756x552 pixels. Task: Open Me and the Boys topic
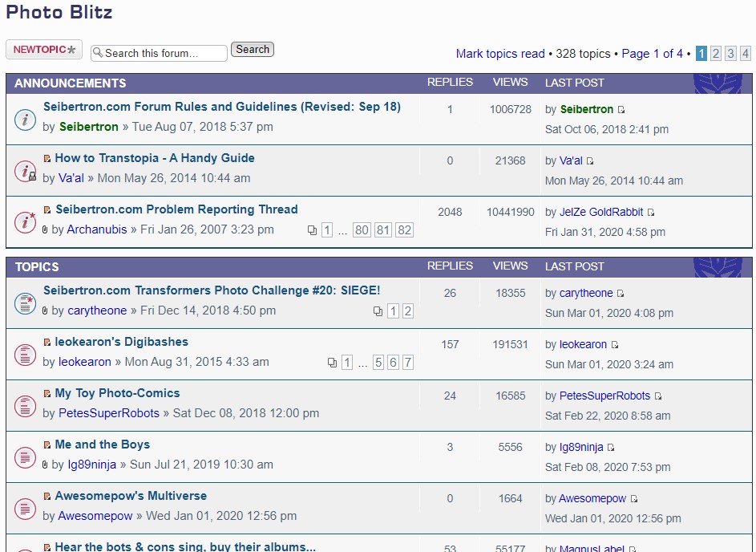(x=102, y=444)
